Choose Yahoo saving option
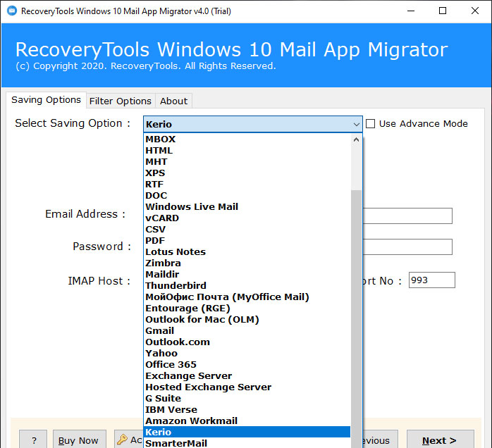 pos(247,354)
